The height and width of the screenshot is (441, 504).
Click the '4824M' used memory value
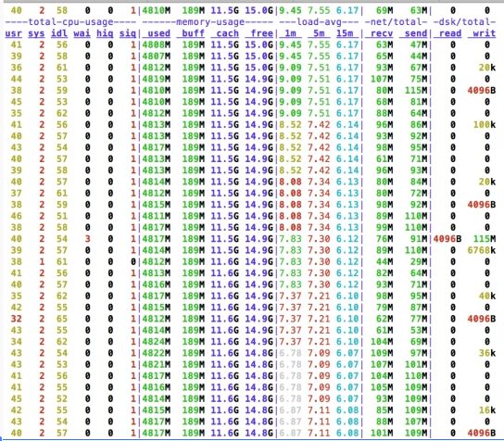click(x=157, y=342)
